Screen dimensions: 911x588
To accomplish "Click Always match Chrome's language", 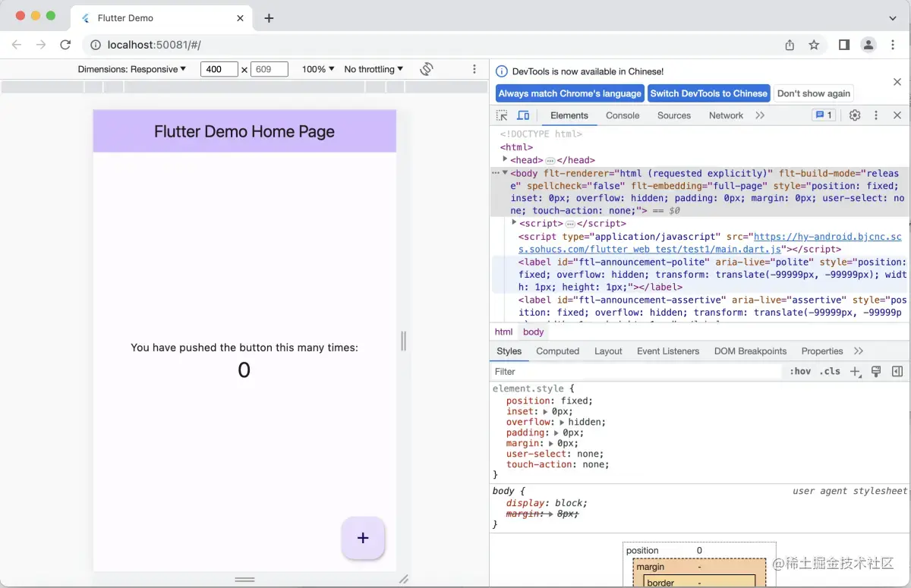I will (x=570, y=93).
